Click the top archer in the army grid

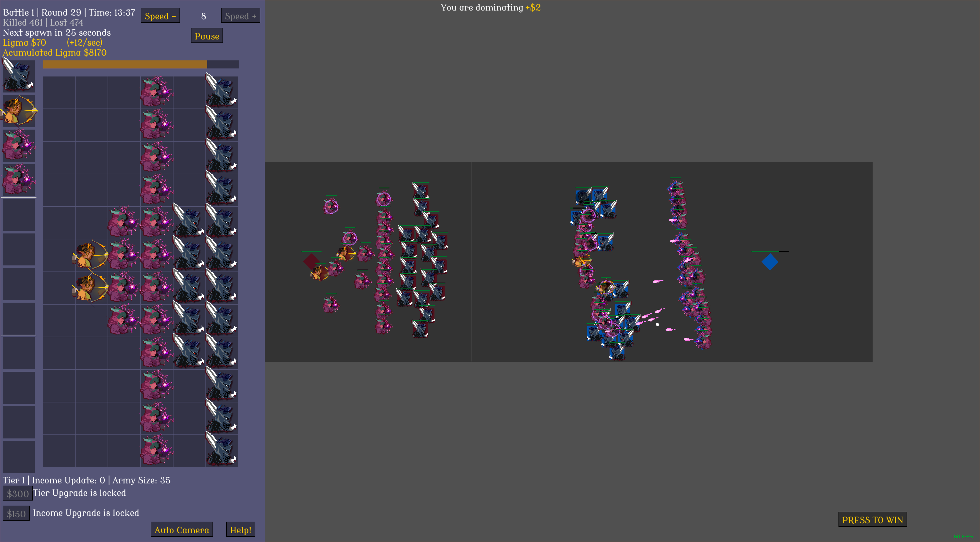(91, 255)
